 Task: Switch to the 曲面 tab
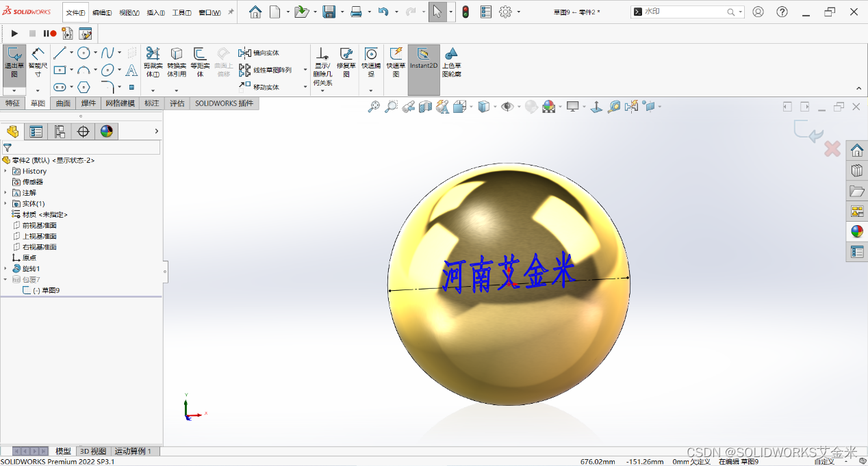click(x=63, y=103)
